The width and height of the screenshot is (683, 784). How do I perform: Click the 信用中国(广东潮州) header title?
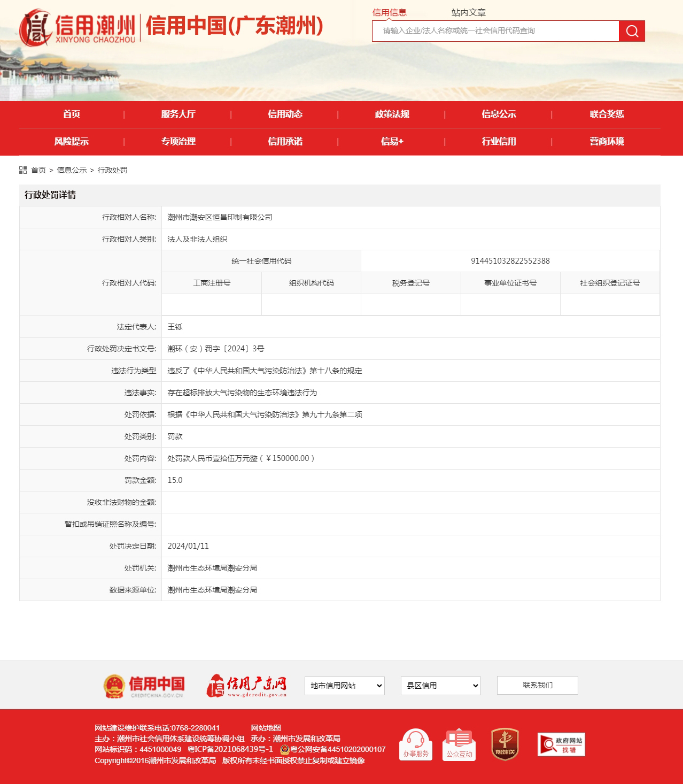click(x=234, y=26)
